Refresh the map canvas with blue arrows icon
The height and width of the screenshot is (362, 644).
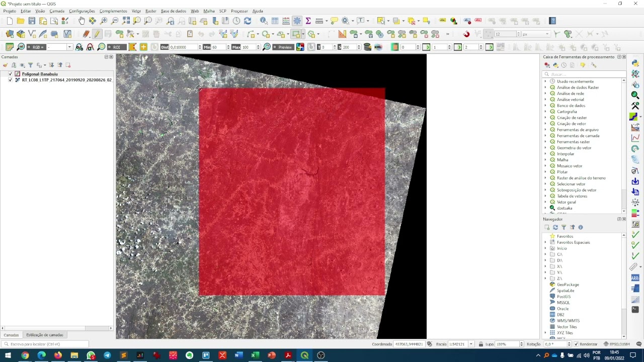click(x=248, y=21)
